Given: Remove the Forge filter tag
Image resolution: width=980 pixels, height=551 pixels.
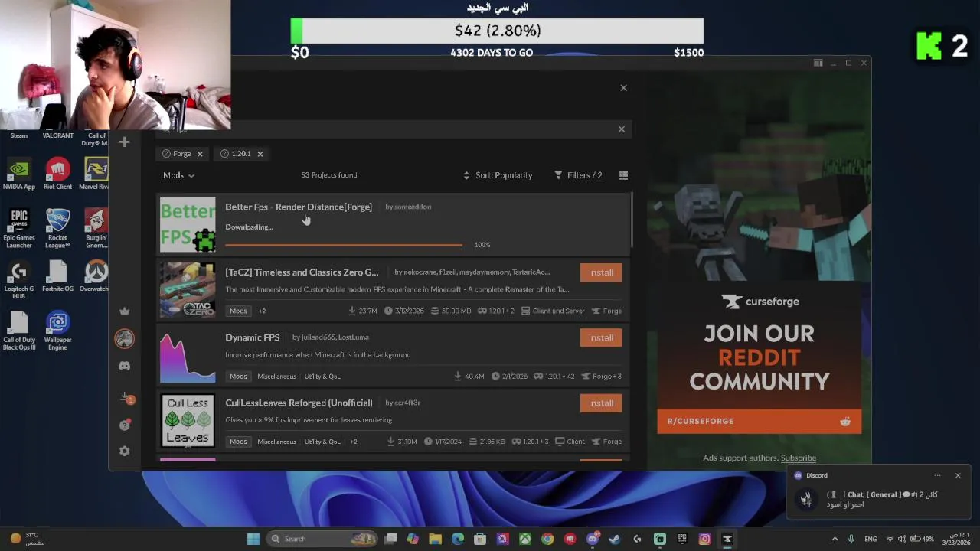Looking at the screenshot, I should click(200, 154).
